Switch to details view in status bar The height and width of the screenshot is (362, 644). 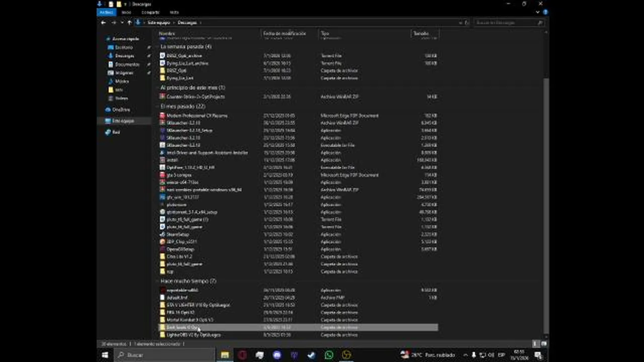pos(536,344)
